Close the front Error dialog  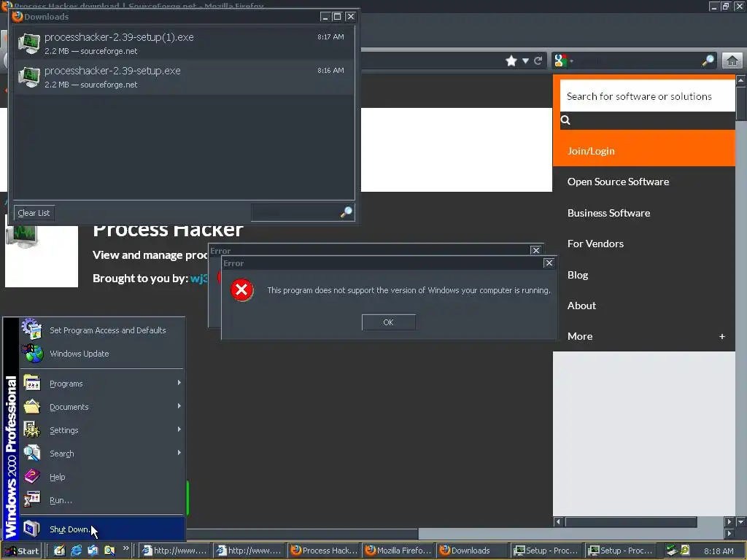click(x=549, y=262)
